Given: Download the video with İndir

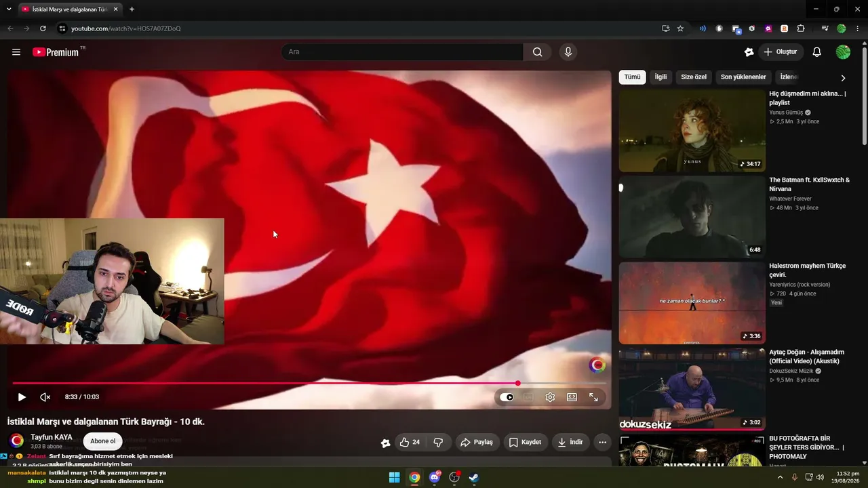Looking at the screenshot, I should click(570, 442).
